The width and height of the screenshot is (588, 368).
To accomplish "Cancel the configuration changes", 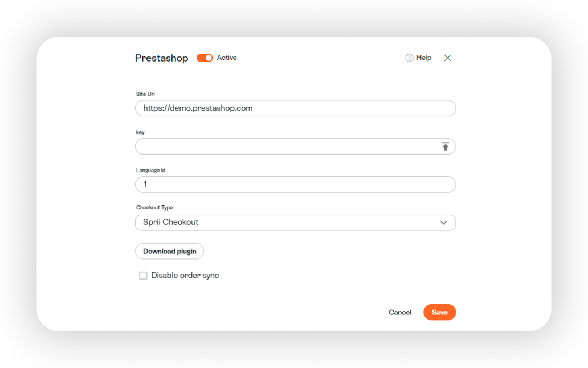I will pyautogui.click(x=400, y=312).
